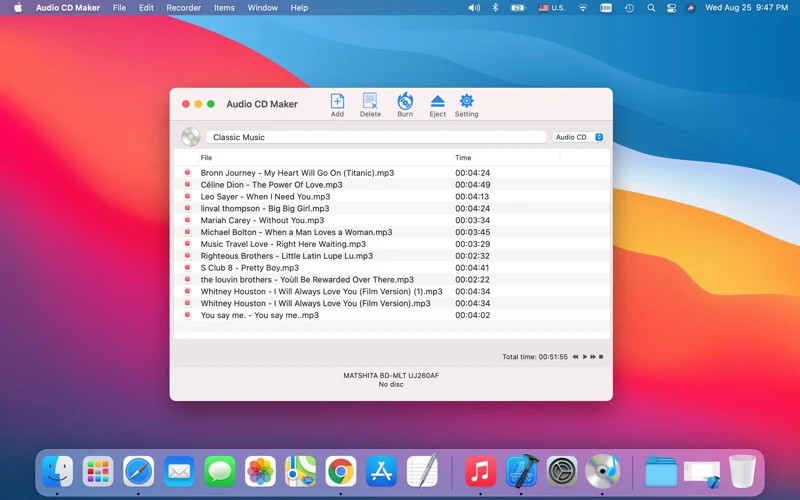
Task: Open the Audio CD disc type dropdown
Action: [x=579, y=137]
